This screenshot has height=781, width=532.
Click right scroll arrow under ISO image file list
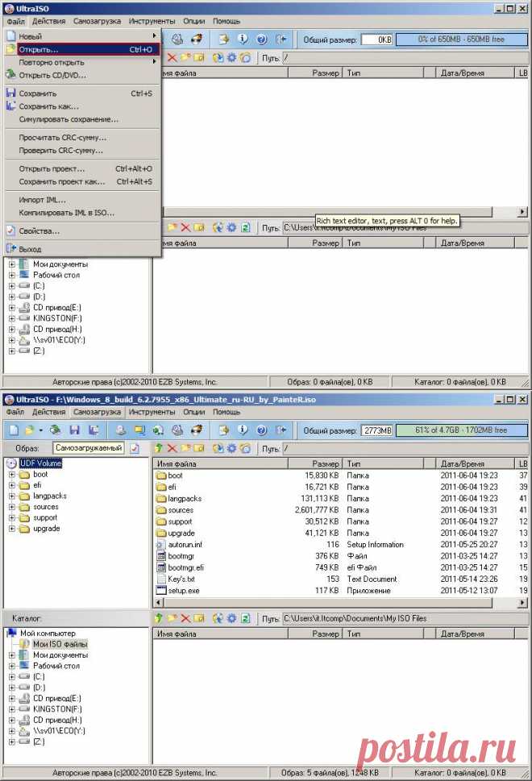click(522, 603)
